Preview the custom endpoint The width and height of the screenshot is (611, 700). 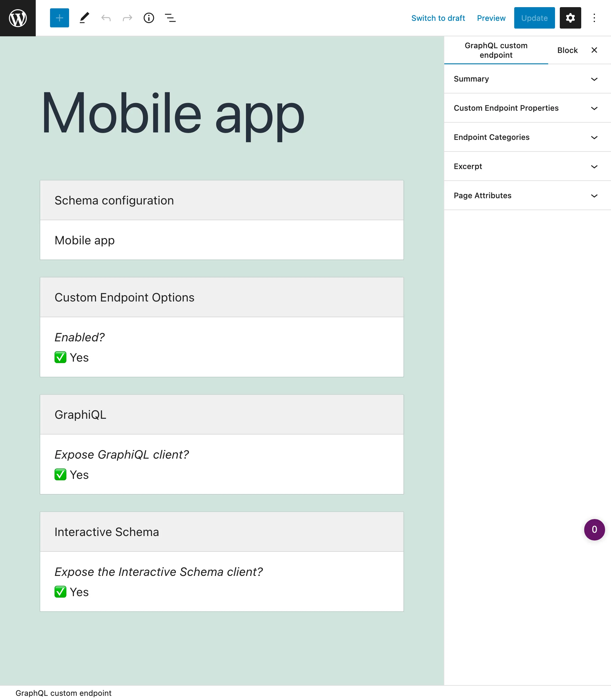click(x=491, y=18)
